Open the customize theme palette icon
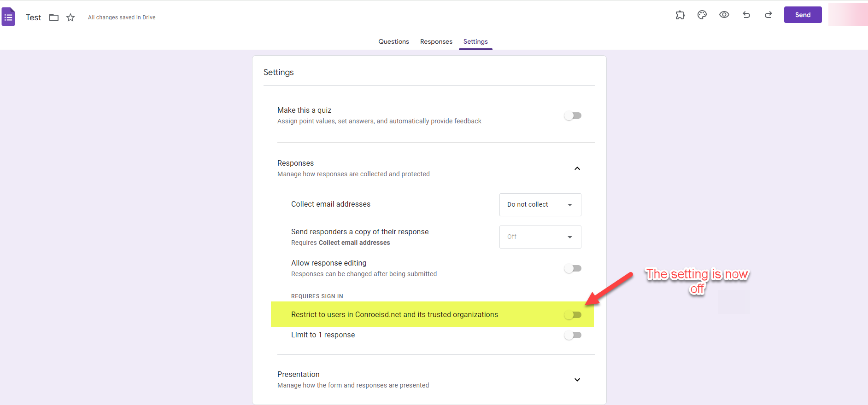 pos(702,15)
